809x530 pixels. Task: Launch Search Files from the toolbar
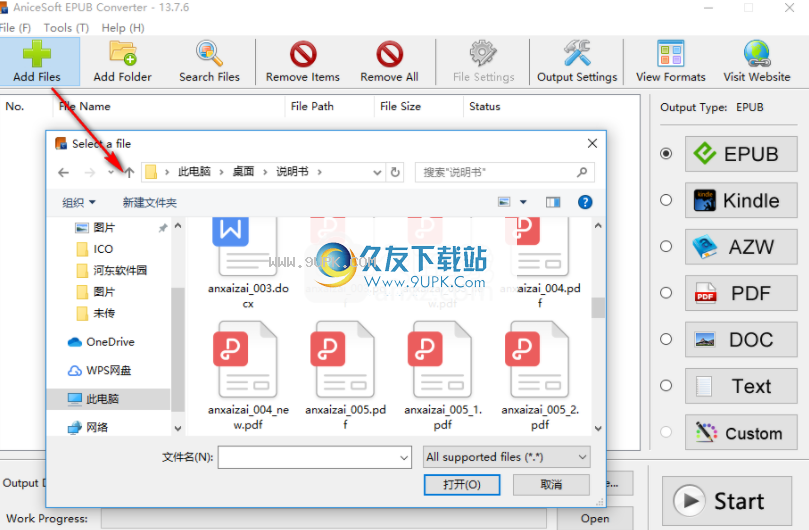[209, 61]
